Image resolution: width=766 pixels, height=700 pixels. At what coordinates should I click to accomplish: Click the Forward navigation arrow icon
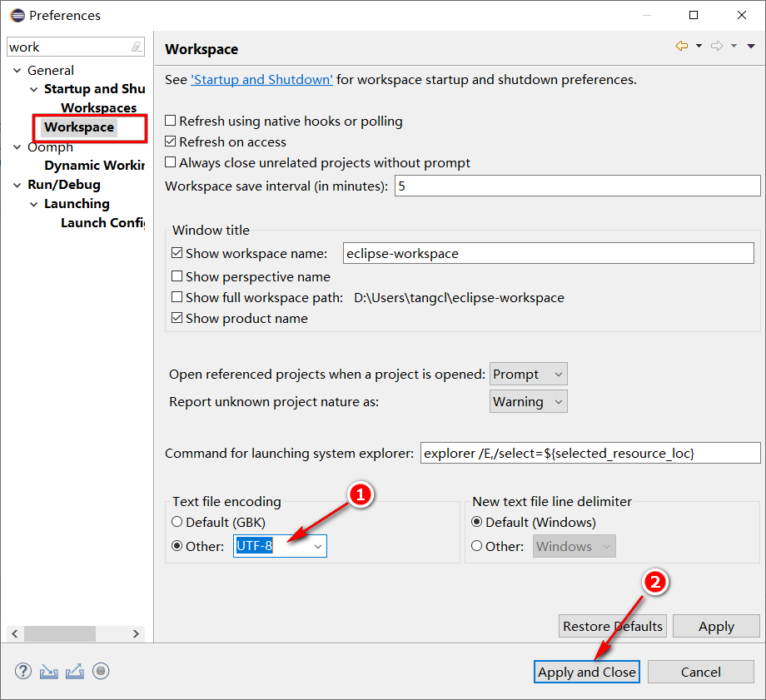pos(716,47)
